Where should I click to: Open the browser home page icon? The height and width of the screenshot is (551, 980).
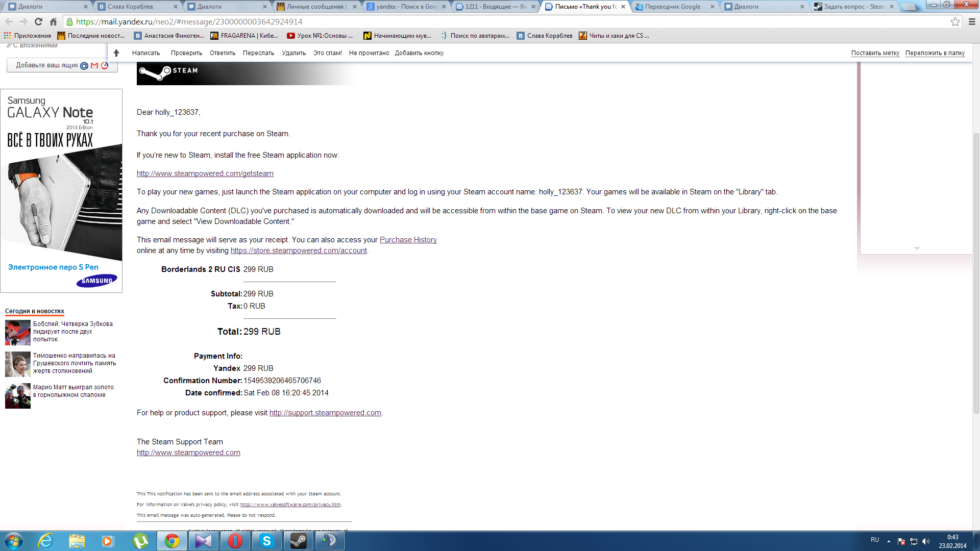tap(53, 21)
